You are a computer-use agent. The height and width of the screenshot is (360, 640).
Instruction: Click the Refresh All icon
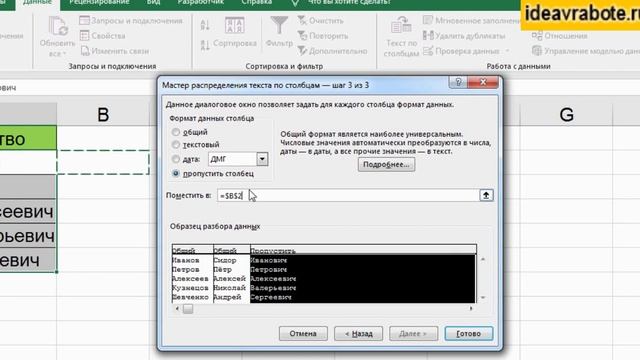[x=58, y=26]
